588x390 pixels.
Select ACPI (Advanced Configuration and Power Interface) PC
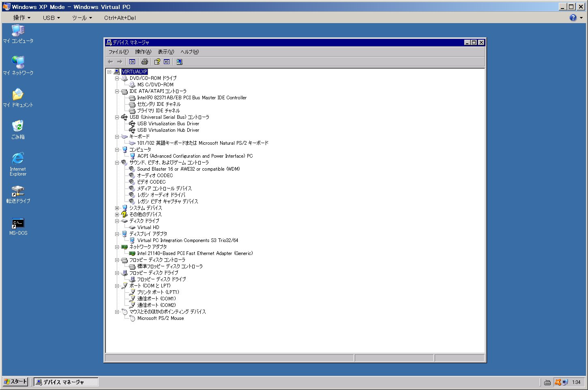[195, 156]
